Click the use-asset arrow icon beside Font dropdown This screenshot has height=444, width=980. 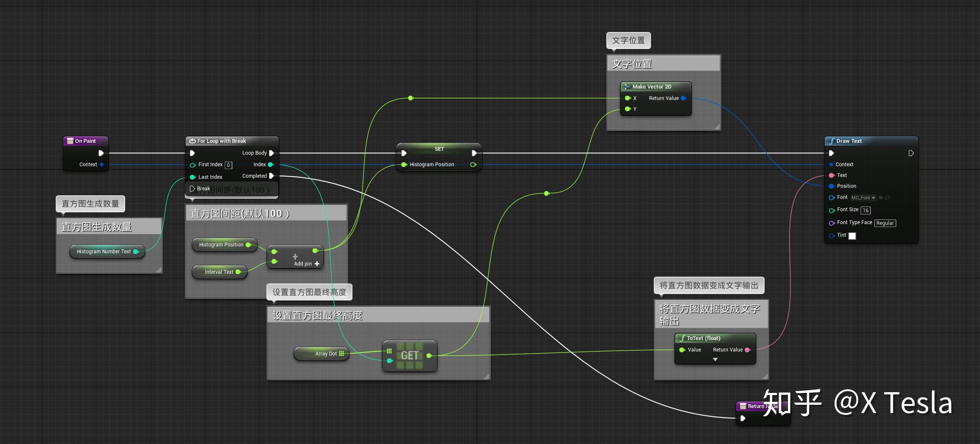click(x=881, y=197)
